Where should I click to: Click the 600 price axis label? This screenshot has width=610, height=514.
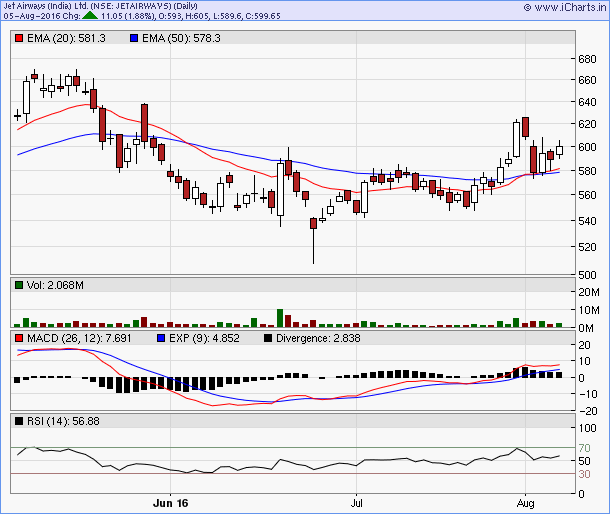coord(587,147)
